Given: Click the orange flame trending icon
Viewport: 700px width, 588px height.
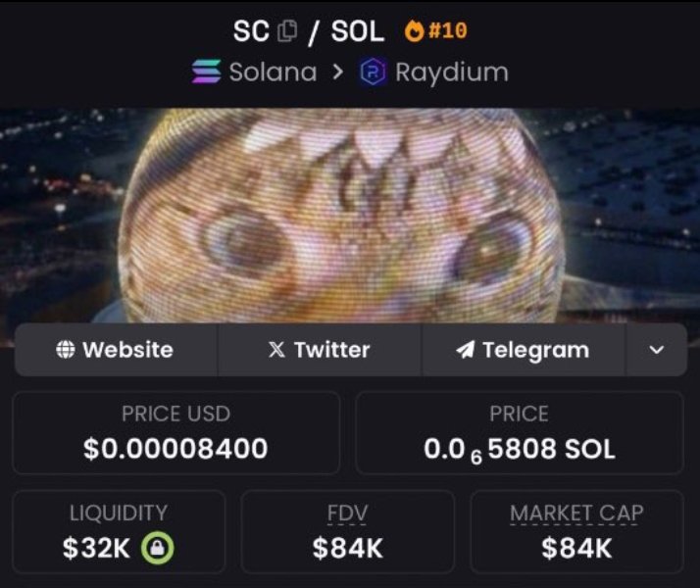Looking at the screenshot, I should point(414,30).
